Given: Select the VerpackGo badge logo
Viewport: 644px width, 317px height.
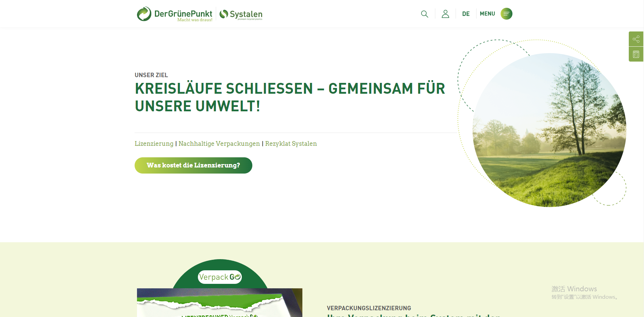Looking at the screenshot, I should pyautogui.click(x=220, y=277).
